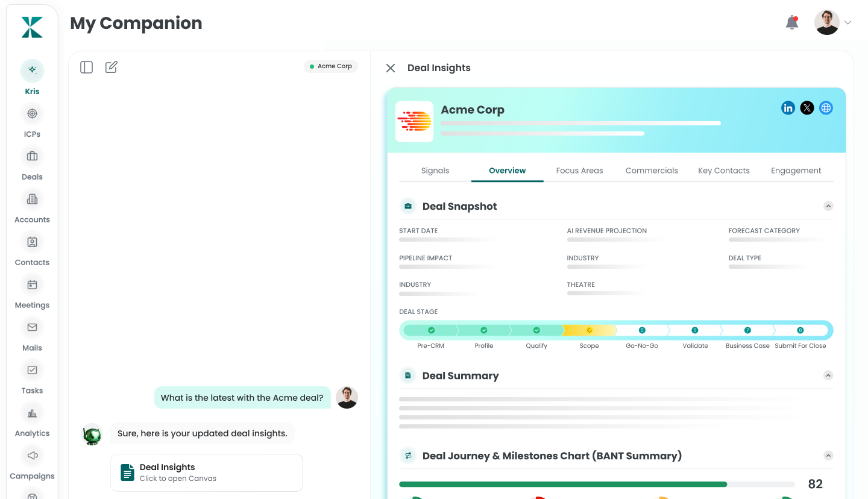Open Tasks checkbox icon in sidebar

(32, 370)
